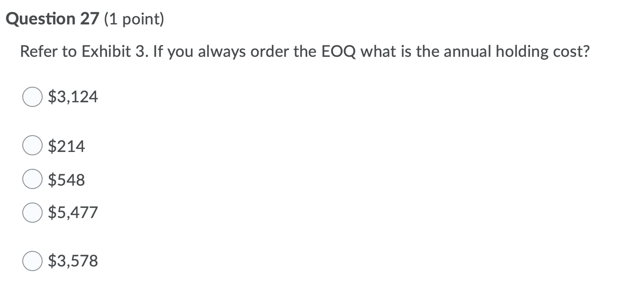Click the (1 point) text
644x293 pixels.
134,19
